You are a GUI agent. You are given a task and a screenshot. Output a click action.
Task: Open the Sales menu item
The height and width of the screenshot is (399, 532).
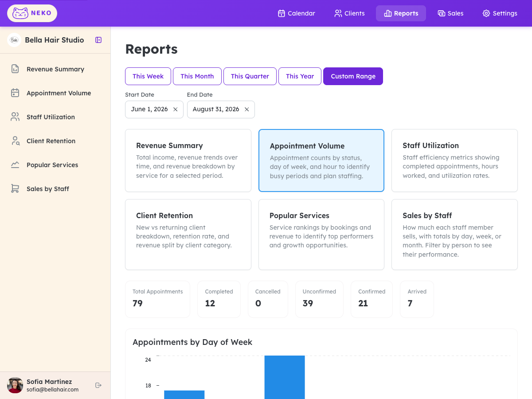pos(450,13)
